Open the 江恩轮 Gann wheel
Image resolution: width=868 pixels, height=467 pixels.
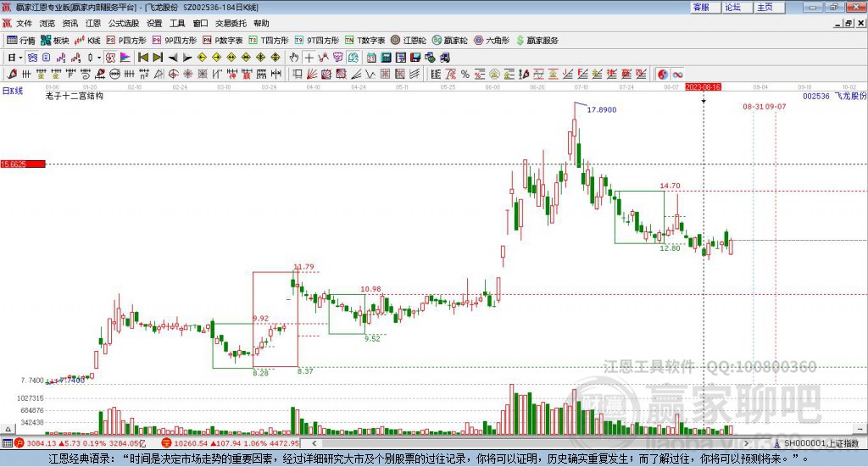tap(409, 41)
